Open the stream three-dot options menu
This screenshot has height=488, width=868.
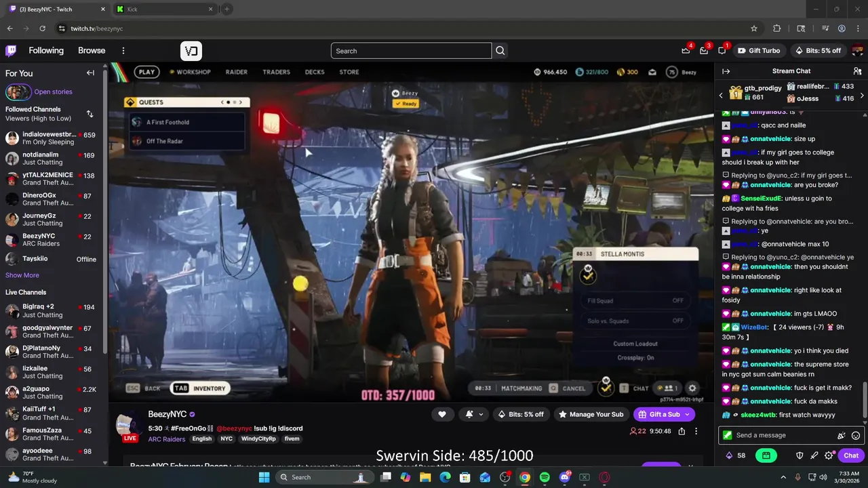pos(696,431)
